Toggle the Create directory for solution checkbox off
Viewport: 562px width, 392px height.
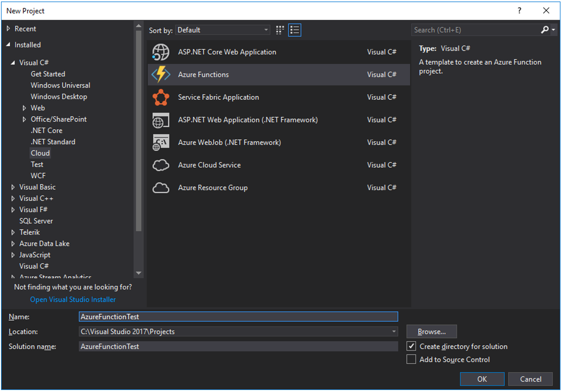click(x=411, y=346)
